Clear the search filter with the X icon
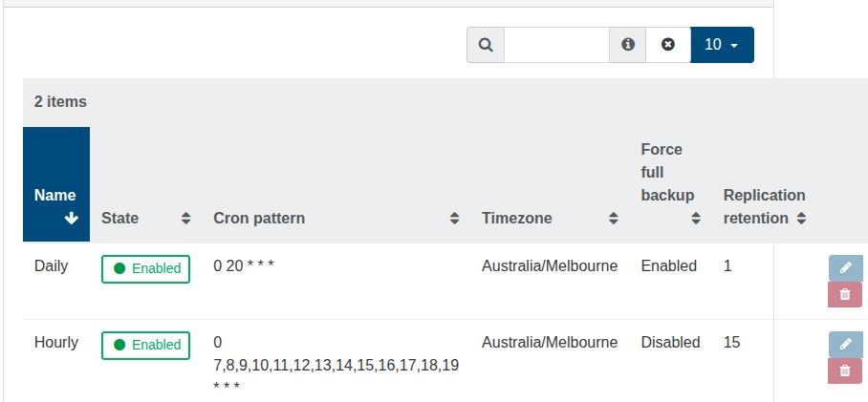This screenshot has height=402, width=868. click(x=668, y=45)
